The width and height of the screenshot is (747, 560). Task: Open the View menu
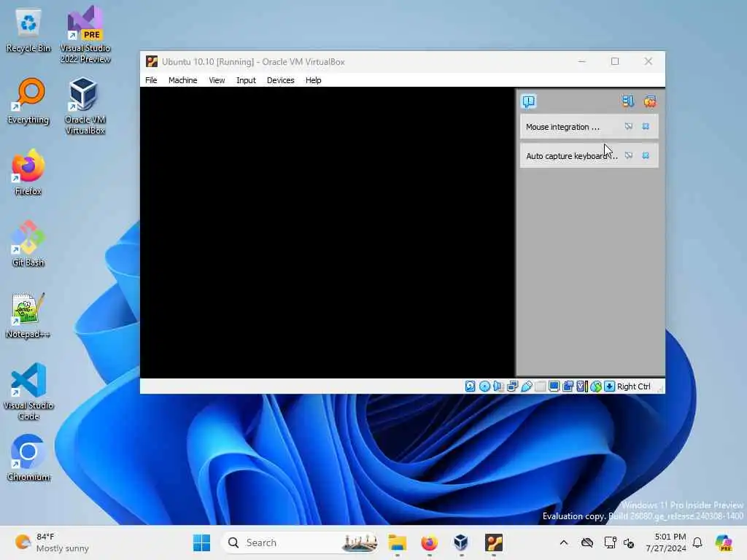[217, 80]
